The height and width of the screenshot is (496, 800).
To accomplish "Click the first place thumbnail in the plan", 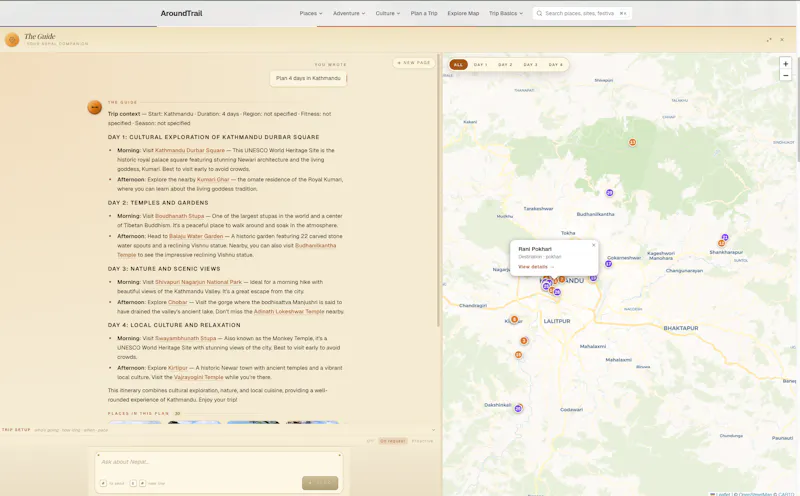I will pyautogui.click(x=135, y=423).
